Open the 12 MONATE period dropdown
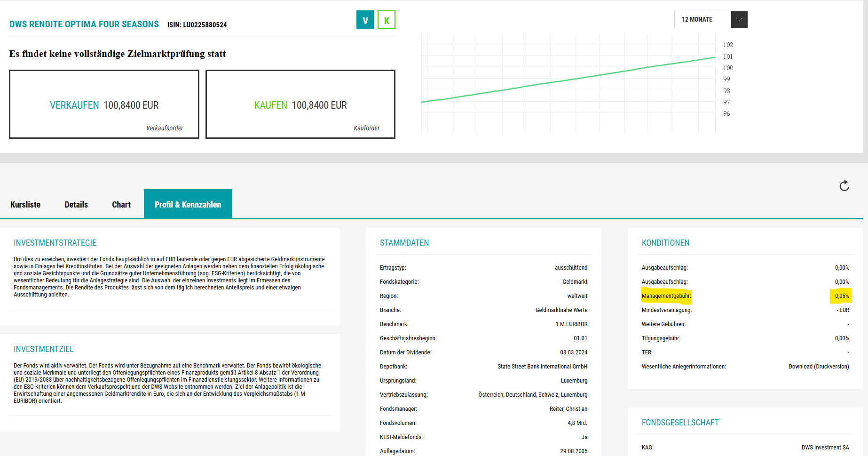Viewport: 868px width, 456px height. (711, 19)
